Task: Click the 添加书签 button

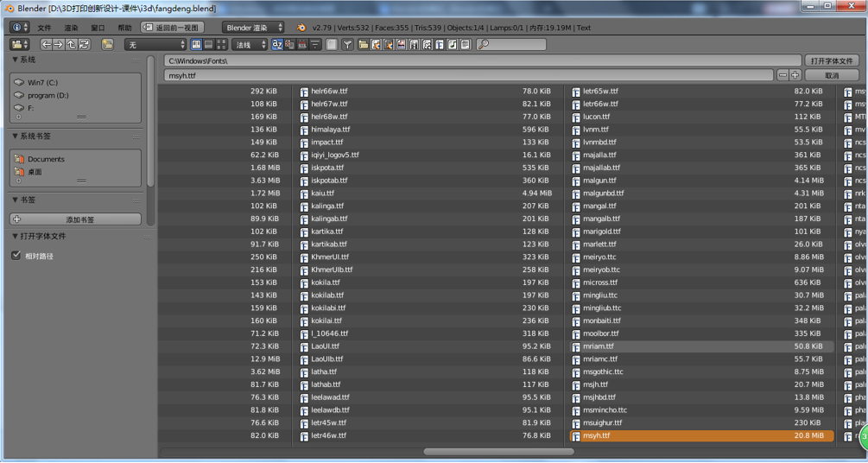Action: [x=75, y=219]
